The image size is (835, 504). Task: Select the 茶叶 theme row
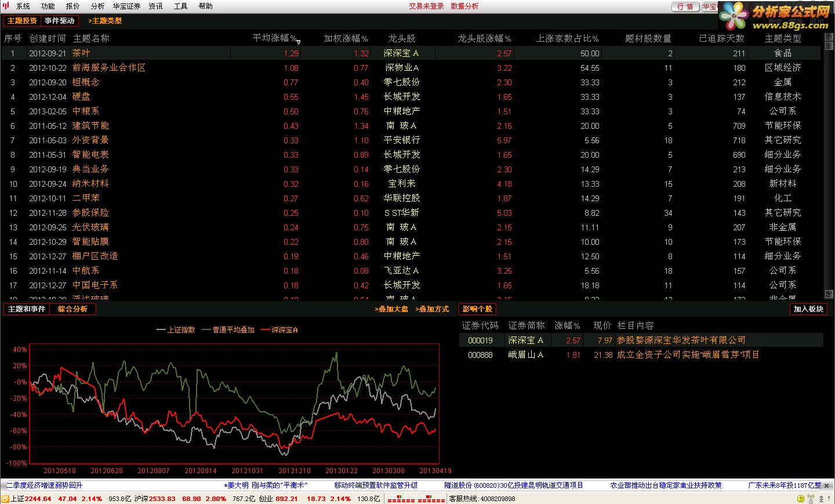(410, 53)
